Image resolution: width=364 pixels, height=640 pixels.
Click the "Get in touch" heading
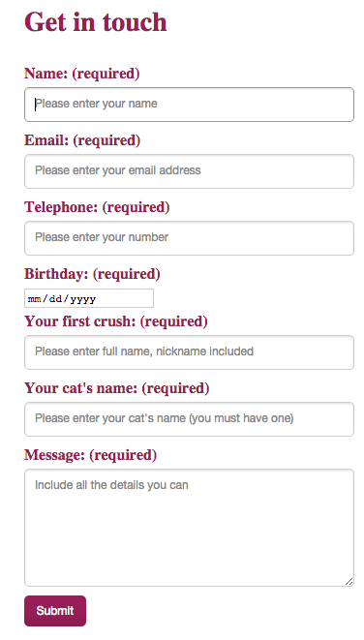pyautogui.click(x=96, y=22)
